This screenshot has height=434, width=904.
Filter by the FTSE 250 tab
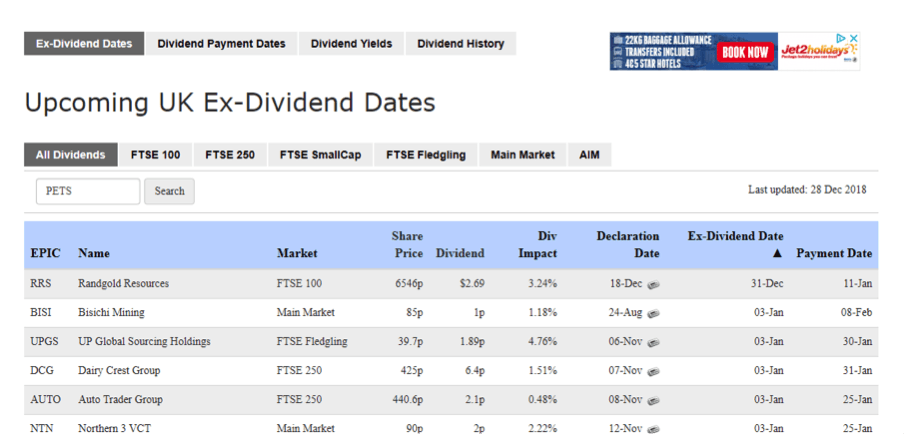230,155
